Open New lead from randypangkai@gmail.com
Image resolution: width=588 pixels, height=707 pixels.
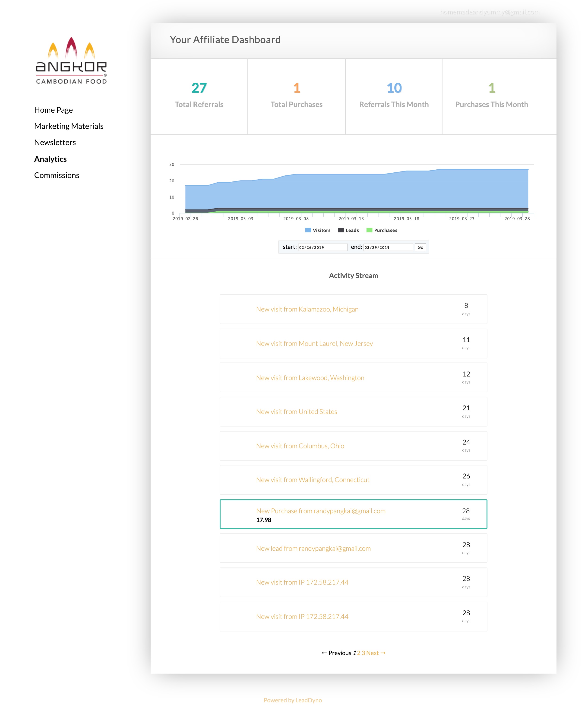313,548
